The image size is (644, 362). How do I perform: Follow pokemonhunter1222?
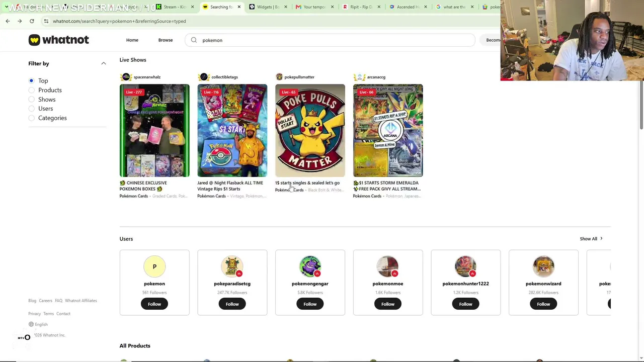[465, 304]
